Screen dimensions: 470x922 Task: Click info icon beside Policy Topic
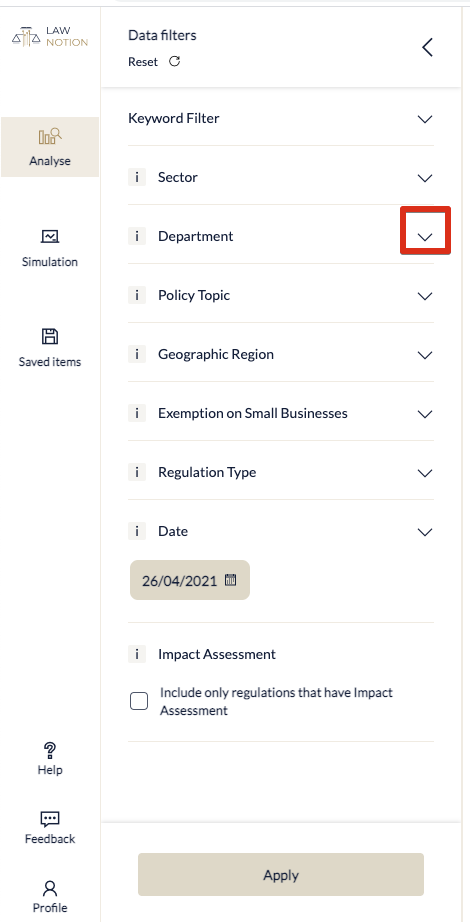(x=137, y=295)
